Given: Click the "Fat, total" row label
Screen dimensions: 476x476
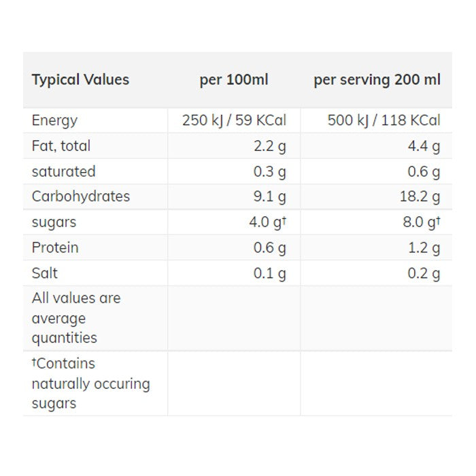Looking at the screenshot, I should coord(61,146).
